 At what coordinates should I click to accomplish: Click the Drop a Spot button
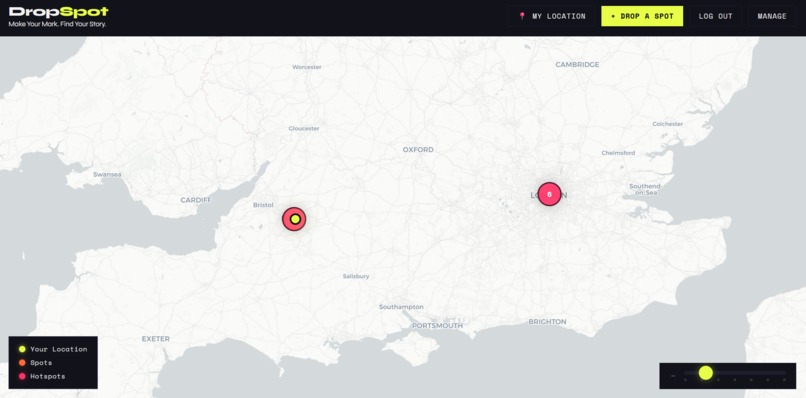(x=642, y=16)
